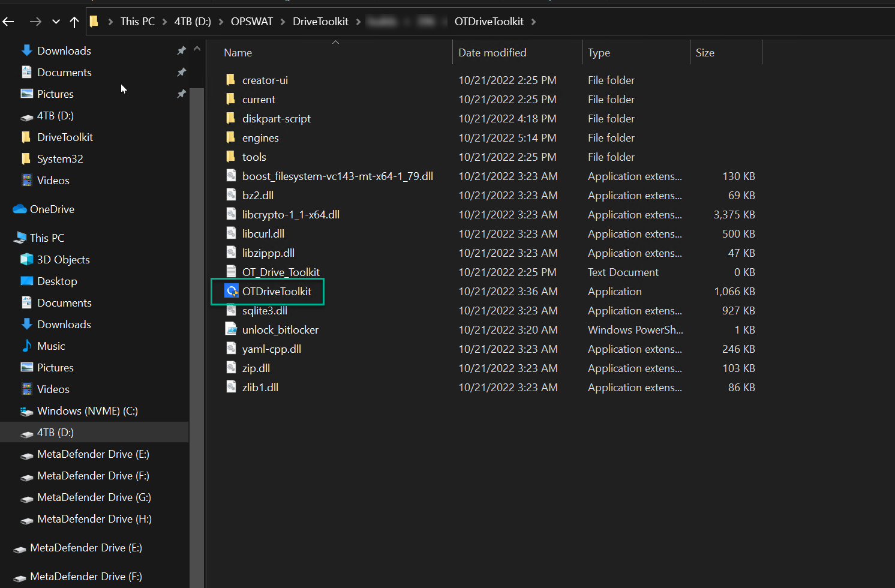Open MetaDefender Drive (E:) under This PC

(x=93, y=454)
